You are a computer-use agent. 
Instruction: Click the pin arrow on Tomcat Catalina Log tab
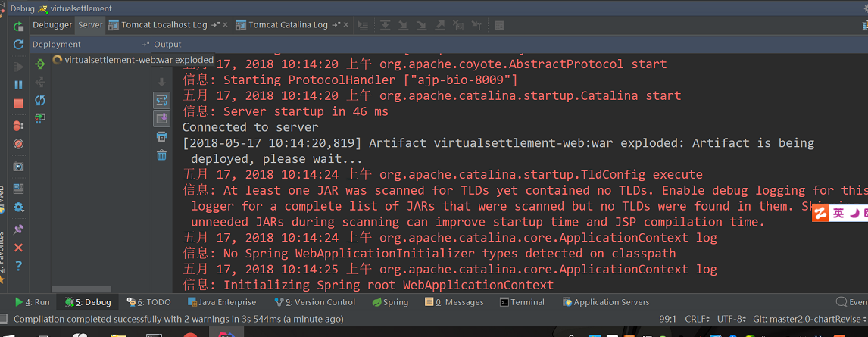tap(336, 25)
